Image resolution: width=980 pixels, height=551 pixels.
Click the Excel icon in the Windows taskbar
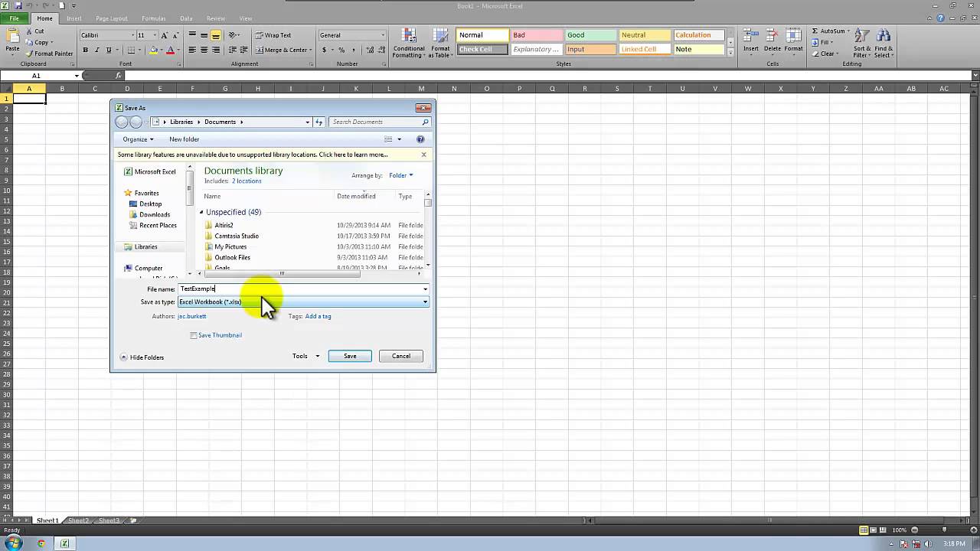click(64, 543)
